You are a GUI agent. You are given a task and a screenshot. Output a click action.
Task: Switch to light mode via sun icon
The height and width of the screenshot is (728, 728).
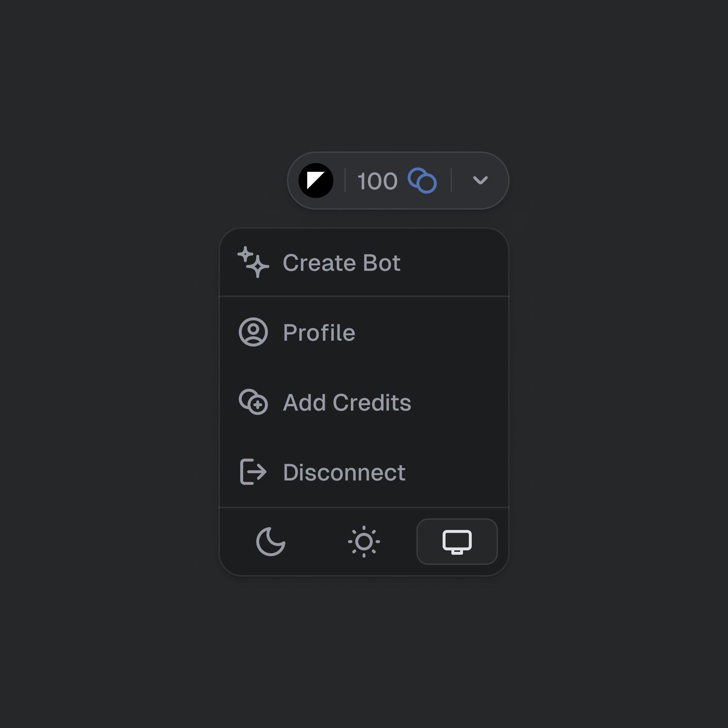(x=364, y=542)
